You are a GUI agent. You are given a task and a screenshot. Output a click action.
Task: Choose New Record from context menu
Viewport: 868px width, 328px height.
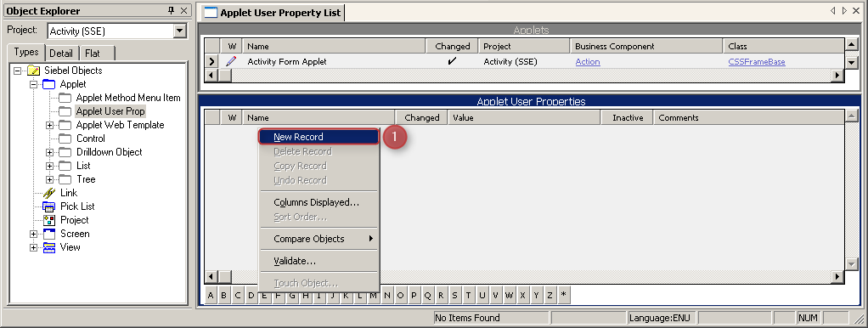pyautogui.click(x=318, y=137)
